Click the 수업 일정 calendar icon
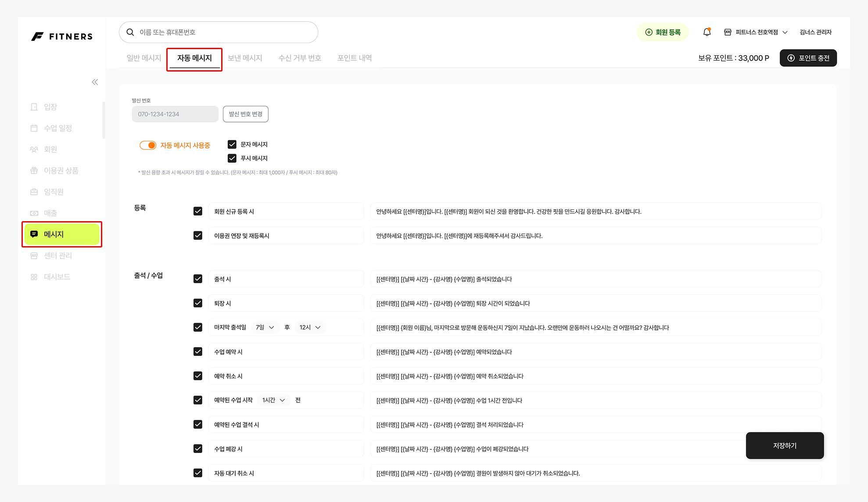 coord(34,128)
